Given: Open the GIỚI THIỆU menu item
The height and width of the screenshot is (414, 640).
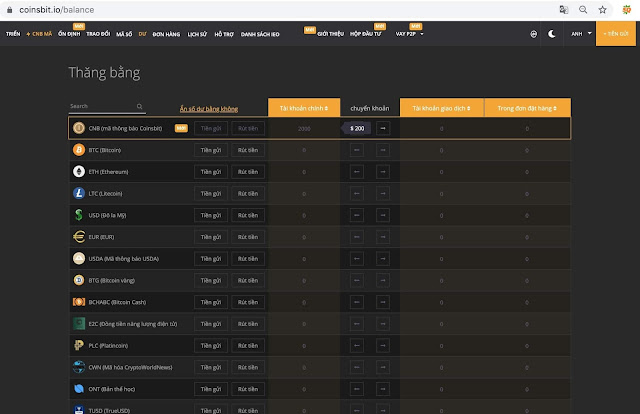Looking at the screenshot, I should [x=330, y=34].
